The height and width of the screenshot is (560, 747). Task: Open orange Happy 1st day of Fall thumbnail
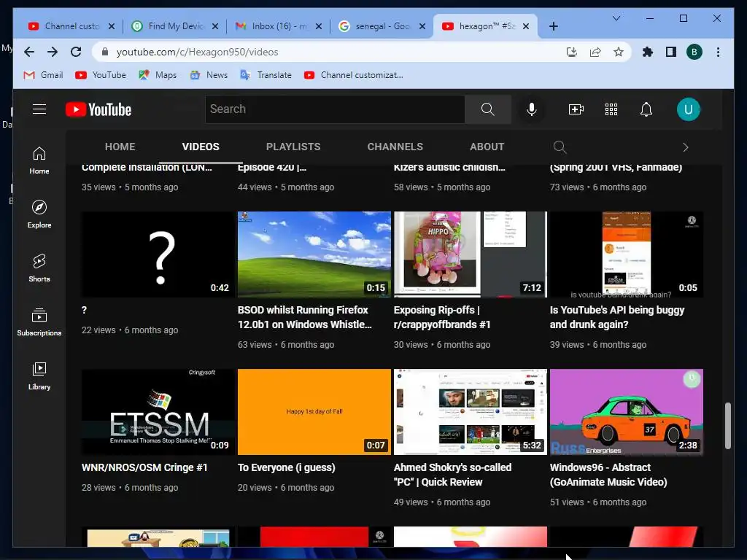[x=314, y=412]
